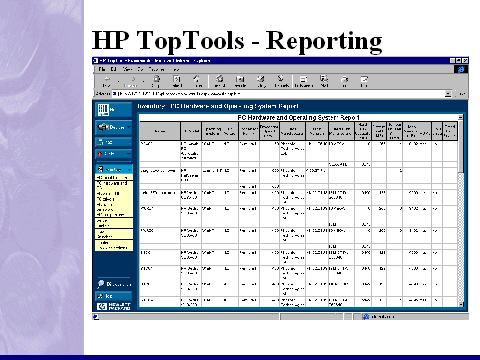This screenshot has height=360, width=480.
Task: Open the File menu
Action: pyautogui.click(x=102, y=69)
